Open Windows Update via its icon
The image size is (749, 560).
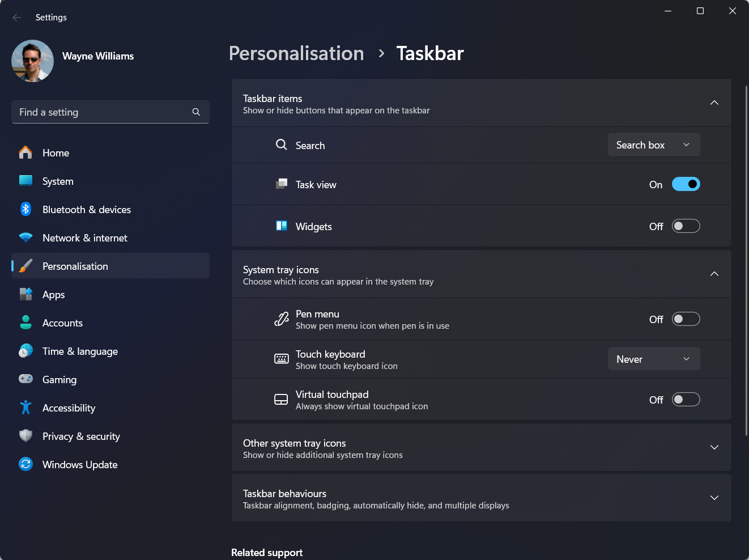click(x=25, y=464)
